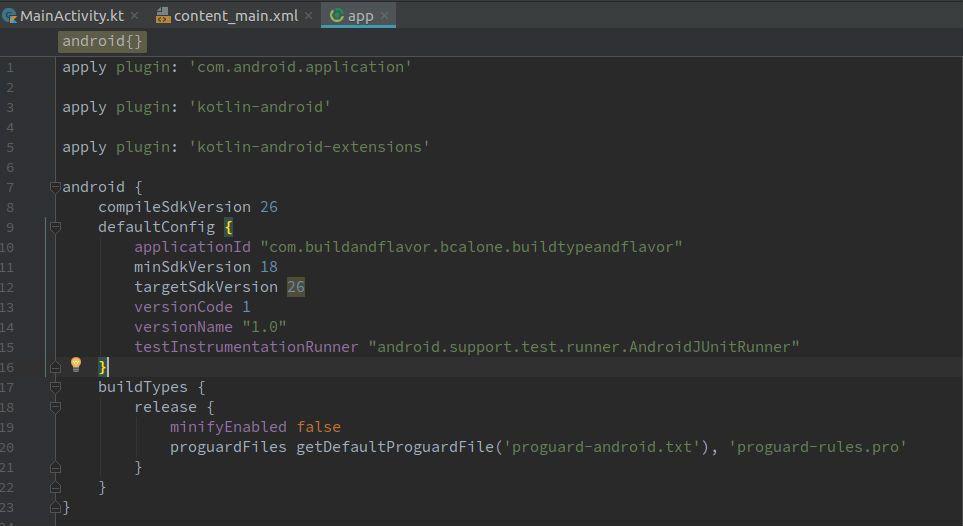The image size is (963, 526).
Task: Open the lightbulb quick-fix on line 16
Action: pyautogui.click(x=76, y=364)
